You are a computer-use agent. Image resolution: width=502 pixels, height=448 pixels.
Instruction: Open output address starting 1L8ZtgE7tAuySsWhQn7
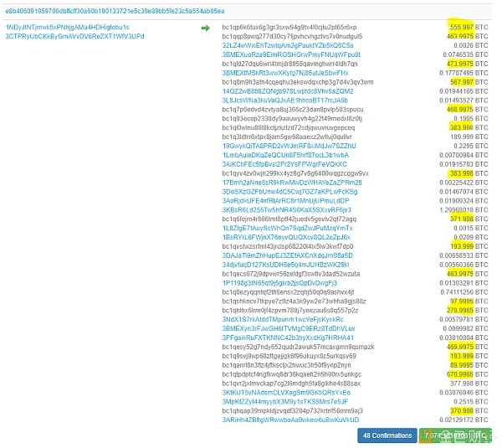(x=288, y=228)
